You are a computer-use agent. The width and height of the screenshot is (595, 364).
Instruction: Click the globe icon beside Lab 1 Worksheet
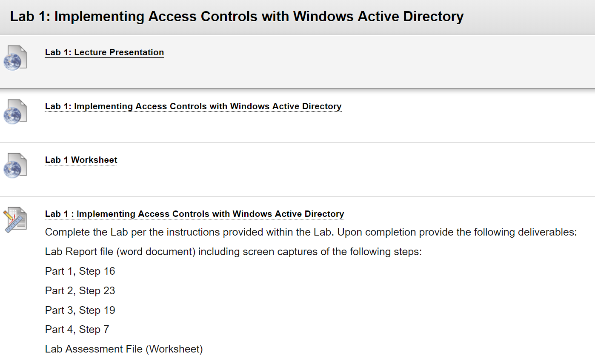click(x=15, y=165)
